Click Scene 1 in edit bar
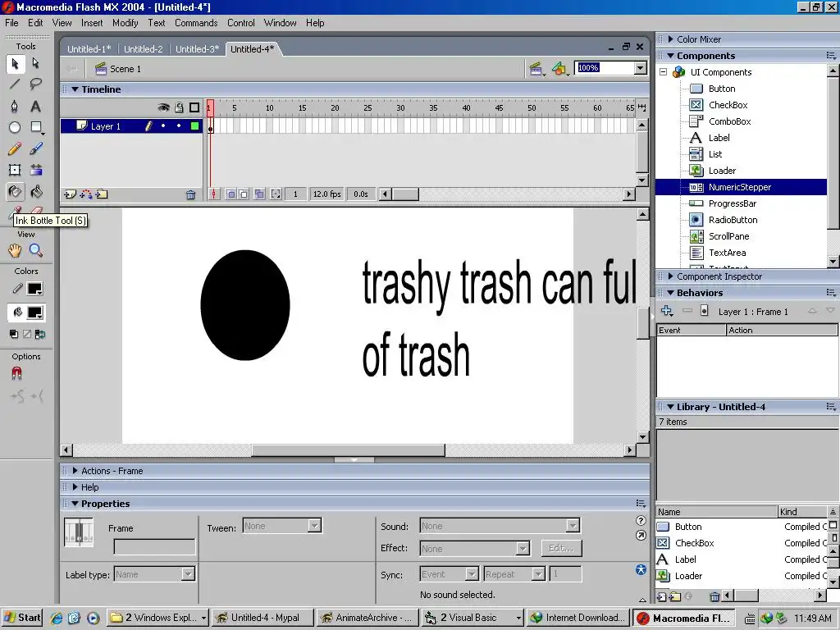The height and width of the screenshot is (630, 840). (x=118, y=69)
